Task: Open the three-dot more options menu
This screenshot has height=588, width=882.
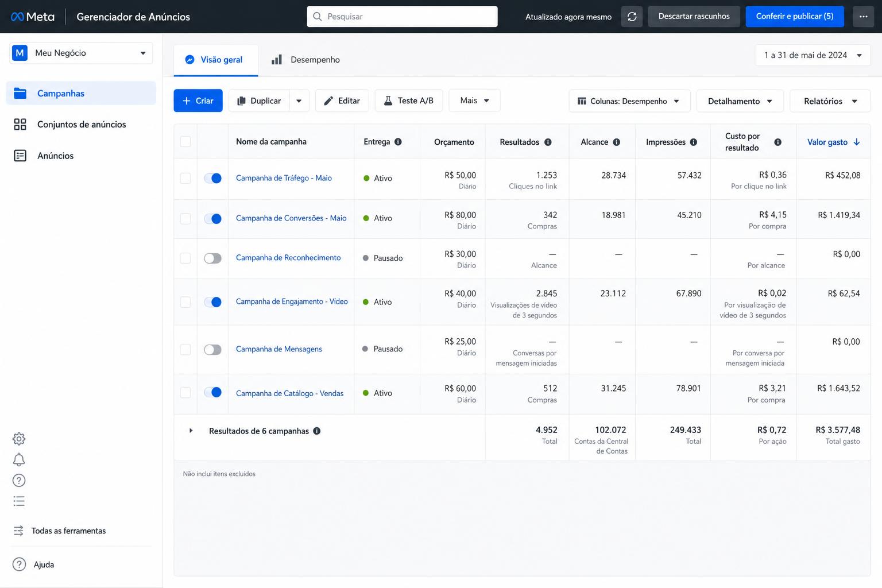Action: [x=863, y=17]
